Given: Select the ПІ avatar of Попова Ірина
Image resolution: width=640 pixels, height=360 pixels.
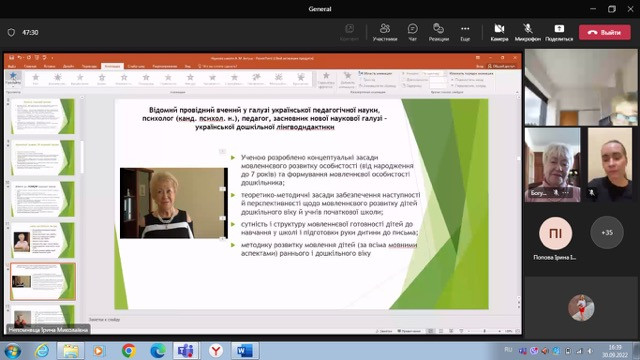Looking at the screenshot, I should [555, 233].
